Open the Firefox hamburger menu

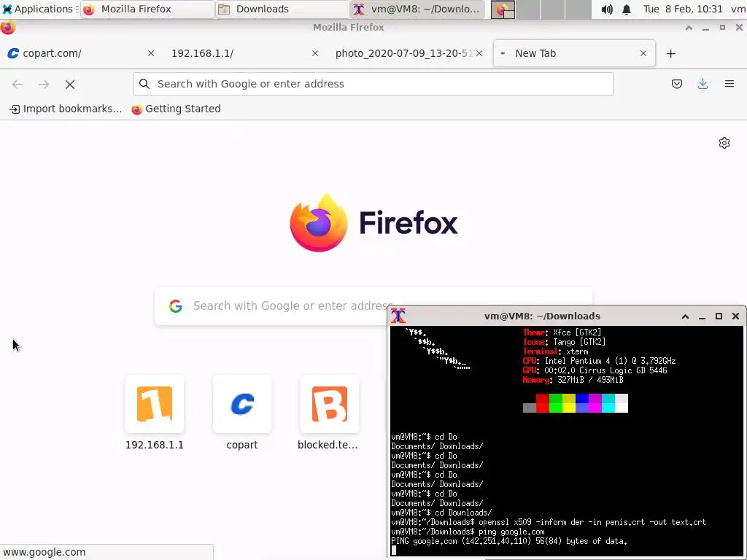coord(729,84)
